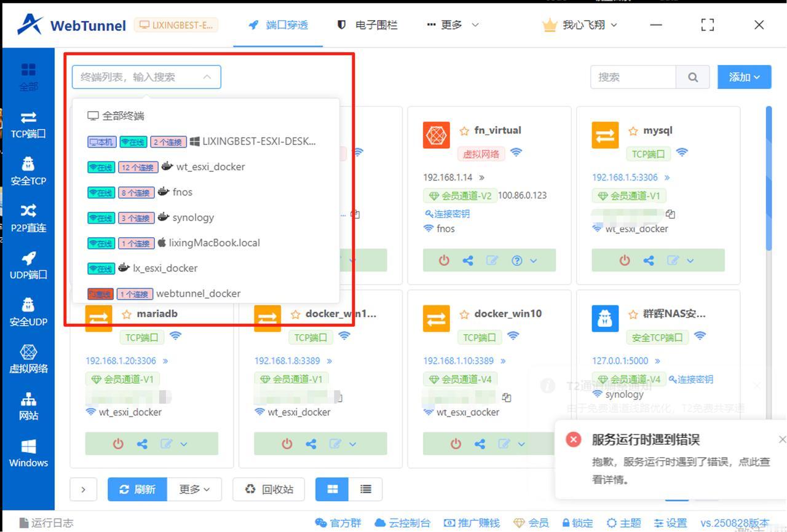Open the 更多 dropdown beside 刷新
Image resolution: width=787 pixels, height=532 pixels.
[194, 489]
